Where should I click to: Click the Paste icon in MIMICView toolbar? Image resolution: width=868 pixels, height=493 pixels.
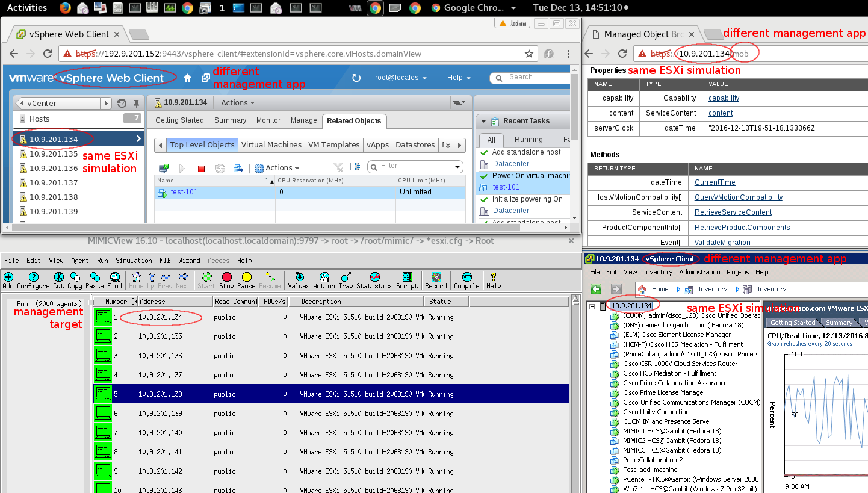95,278
